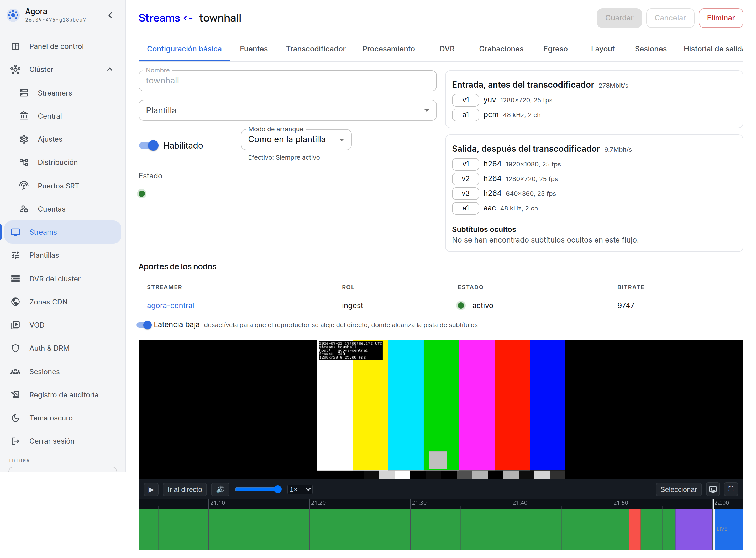756x558 pixels.
Task: Open the agora-central streamer link
Action: coord(171,305)
